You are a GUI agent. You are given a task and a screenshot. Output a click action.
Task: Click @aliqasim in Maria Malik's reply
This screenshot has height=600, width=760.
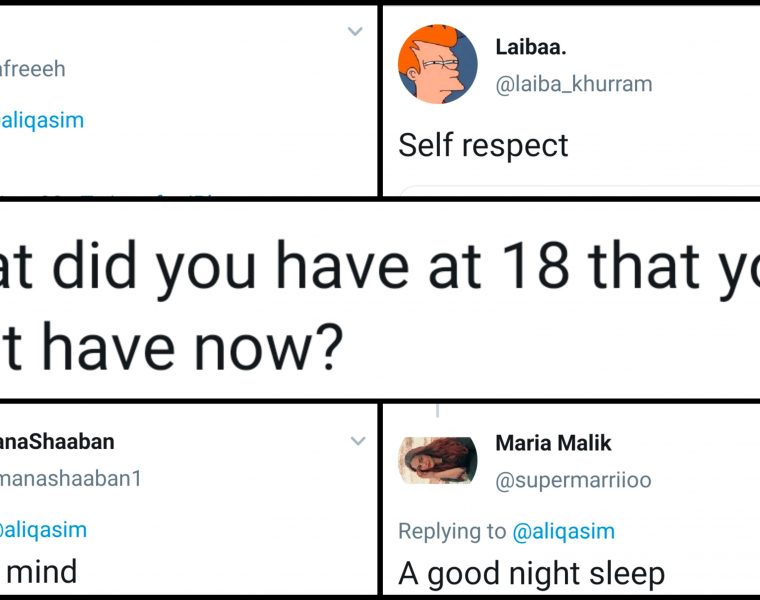563,531
